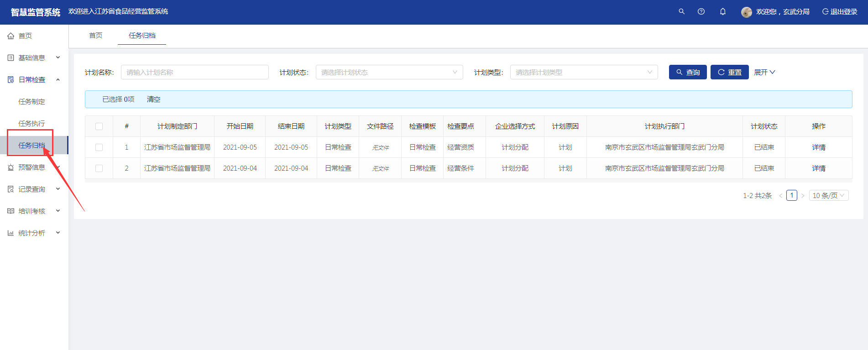Click the 查询 search button
Viewport: 868px width, 350px height.
[x=687, y=72]
